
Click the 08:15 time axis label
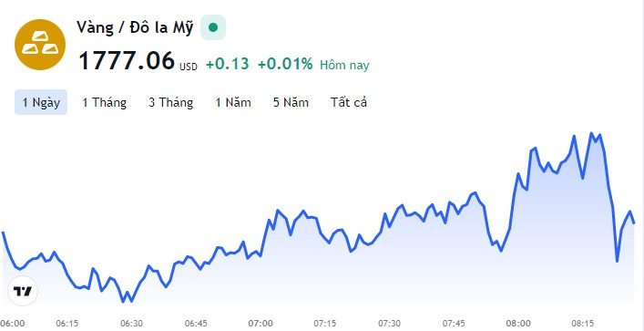(x=583, y=323)
